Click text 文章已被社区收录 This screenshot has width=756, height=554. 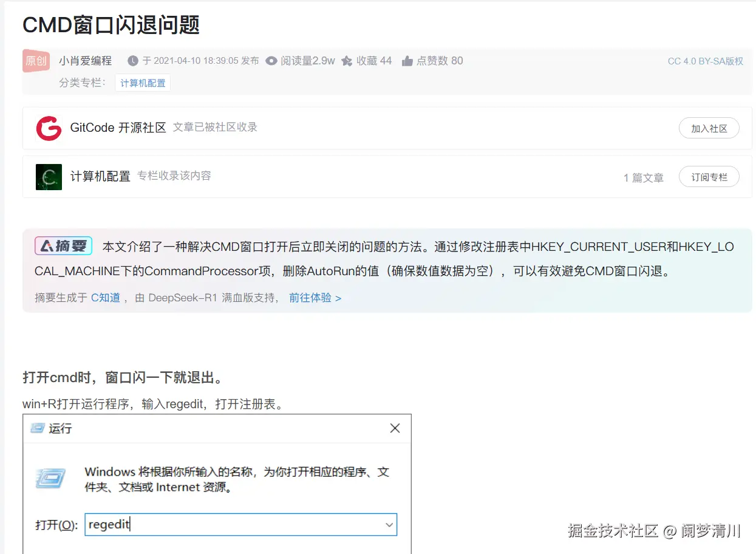[216, 128]
